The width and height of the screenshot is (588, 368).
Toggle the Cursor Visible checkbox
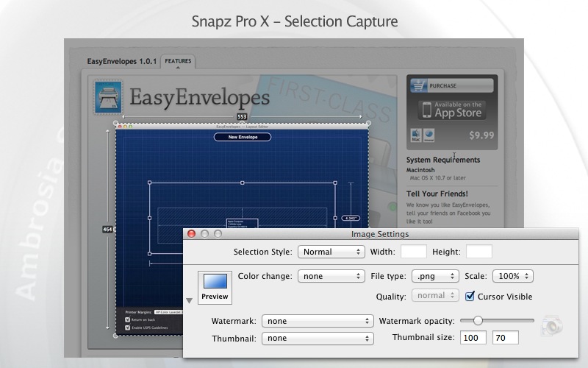[x=470, y=296]
